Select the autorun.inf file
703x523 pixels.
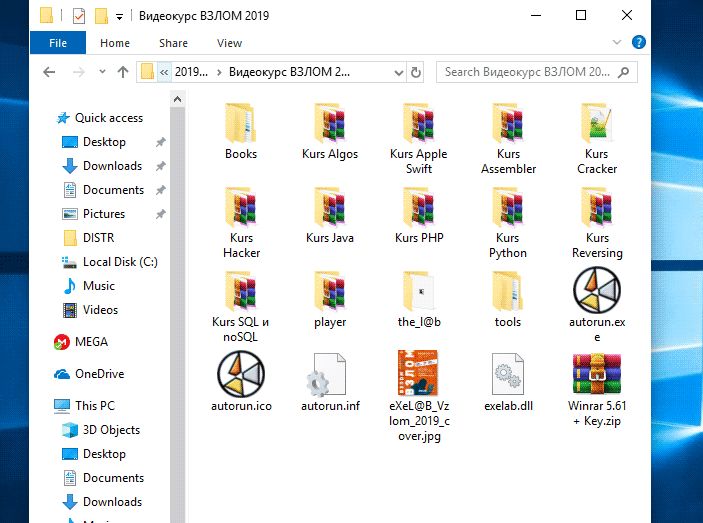click(x=330, y=382)
